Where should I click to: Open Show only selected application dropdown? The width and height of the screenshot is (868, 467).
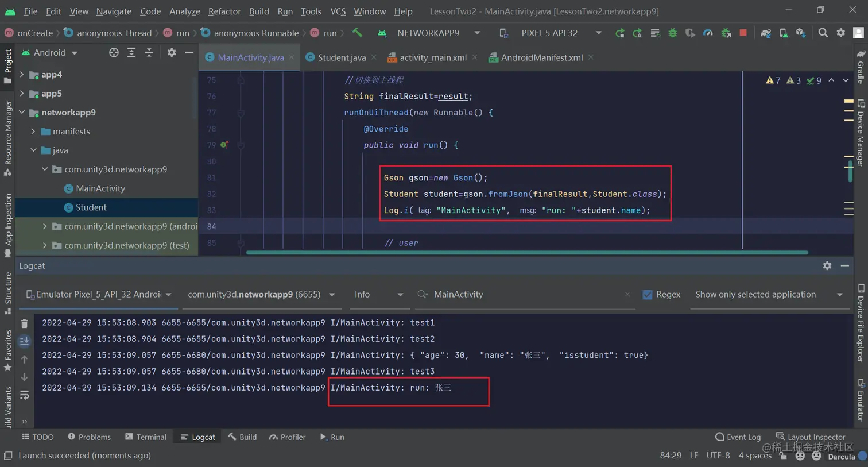[769, 295]
